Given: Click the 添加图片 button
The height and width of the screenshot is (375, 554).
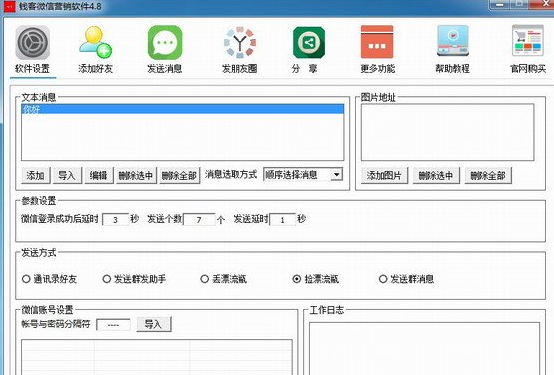Looking at the screenshot, I should coord(384,175).
